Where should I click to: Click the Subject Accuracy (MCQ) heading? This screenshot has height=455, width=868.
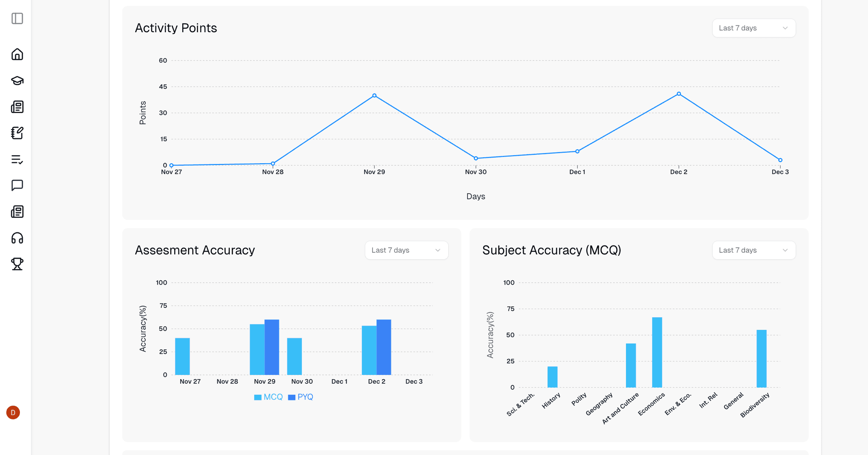coord(551,250)
